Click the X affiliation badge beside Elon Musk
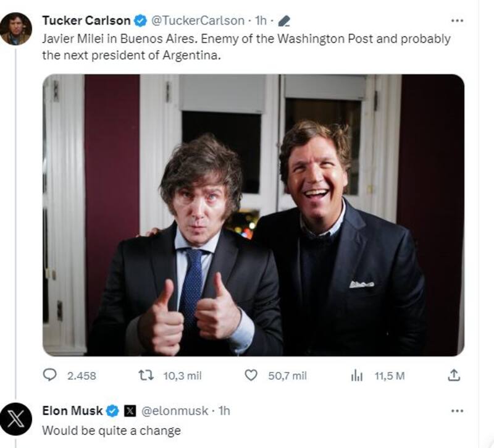494x448 pixels. point(130,410)
